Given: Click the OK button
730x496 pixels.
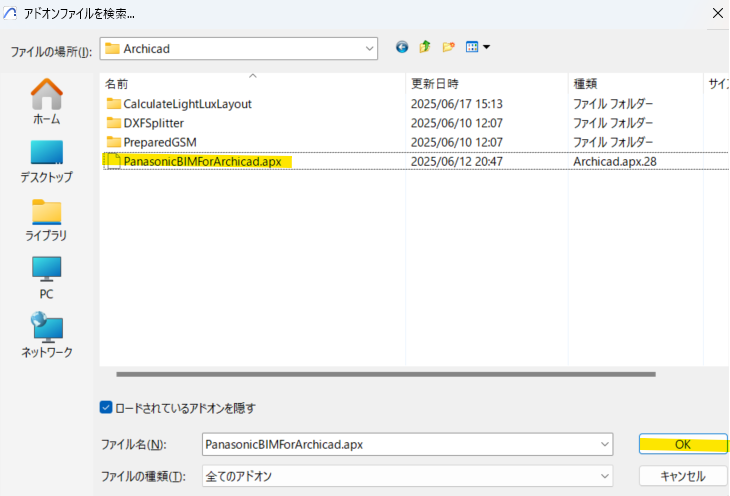Looking at the screenshot, I should point(682,444).
